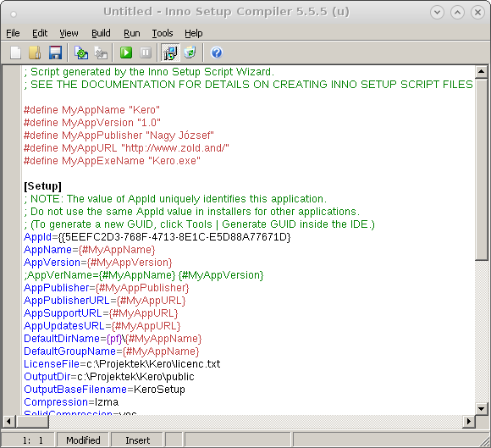
Task: Click the NOTE AppId comment line
Action: click(x=175, y=199)
